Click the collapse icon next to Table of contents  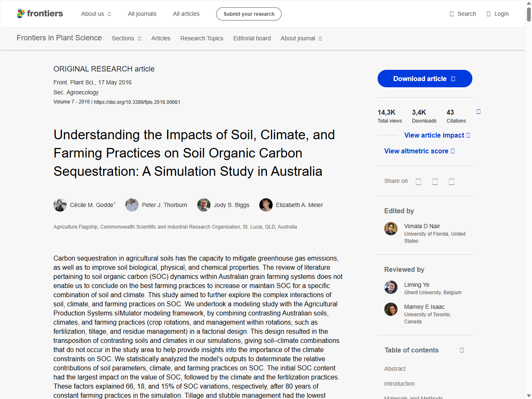[461, 350]
